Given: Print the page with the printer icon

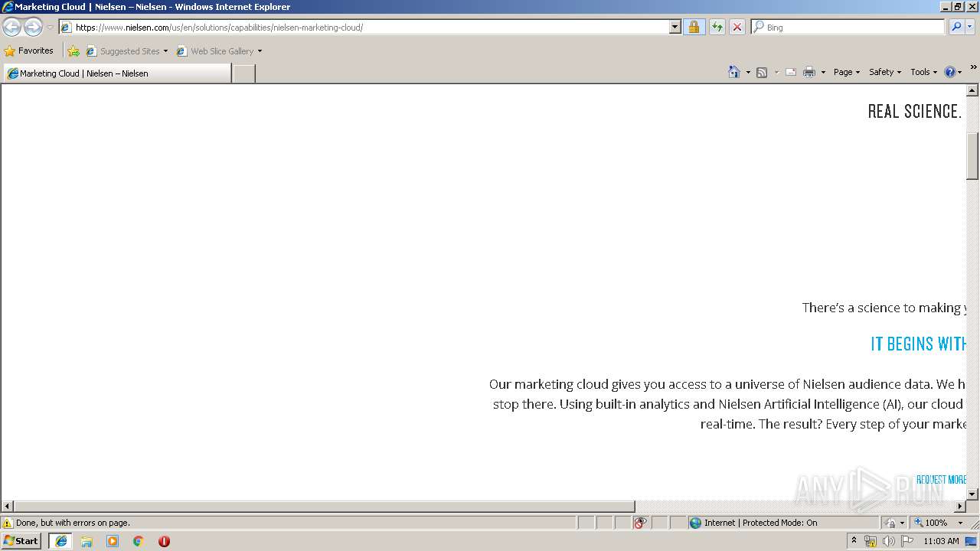Looking at the screenshot, I should (x=809, y=72).
